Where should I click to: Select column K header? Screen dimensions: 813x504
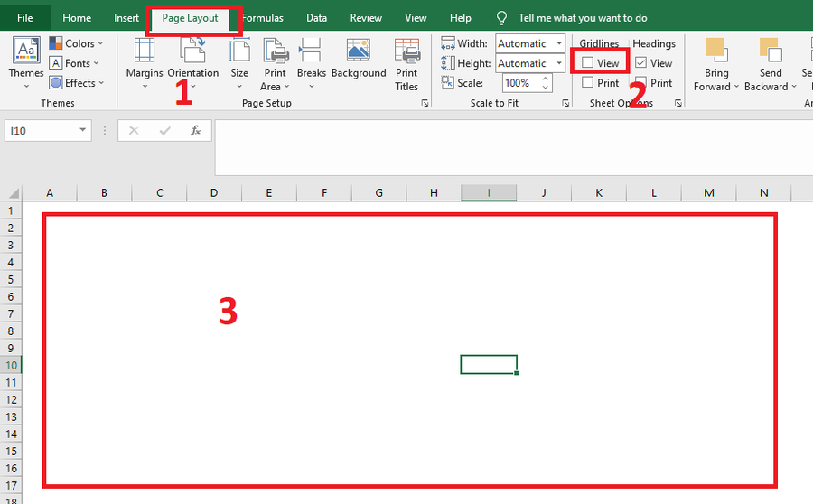tap(599, 193)
